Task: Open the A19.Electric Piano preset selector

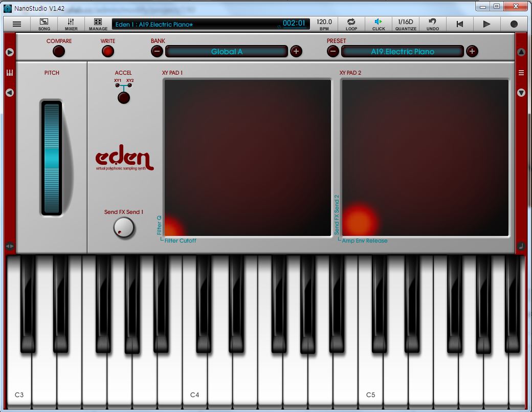Action: [x=403, y=52]
